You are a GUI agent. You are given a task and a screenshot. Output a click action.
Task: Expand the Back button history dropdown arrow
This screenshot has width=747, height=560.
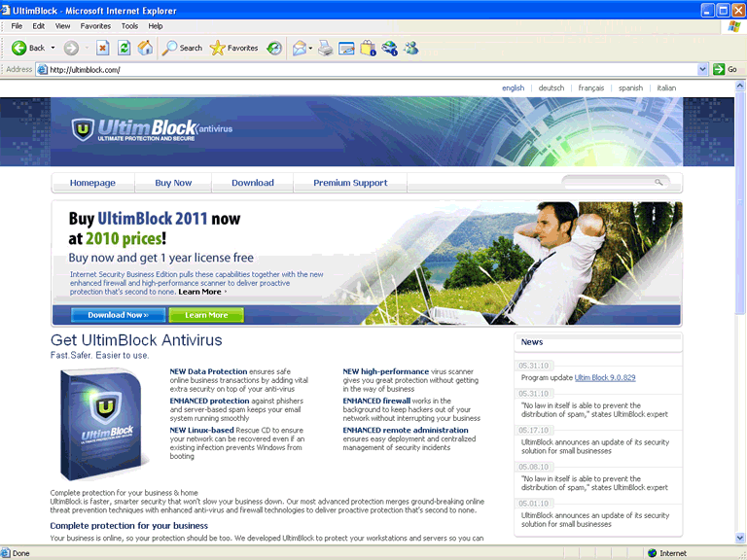[x=53, y=48]
